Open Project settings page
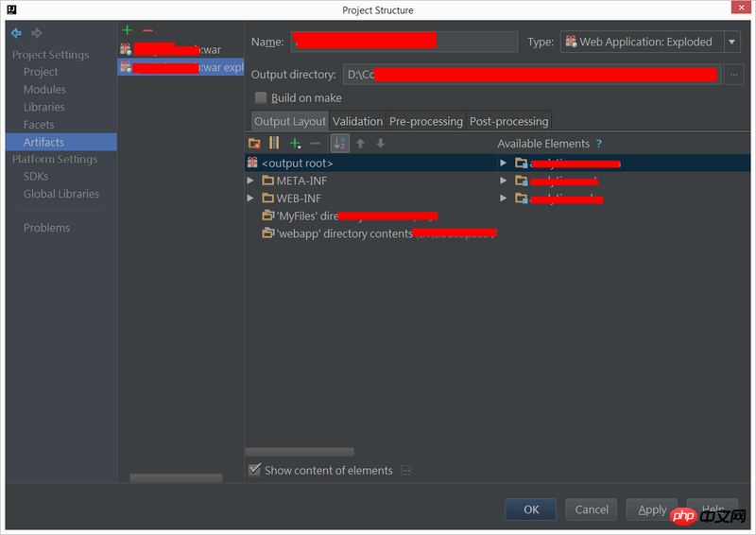 (x=41, y=72)
